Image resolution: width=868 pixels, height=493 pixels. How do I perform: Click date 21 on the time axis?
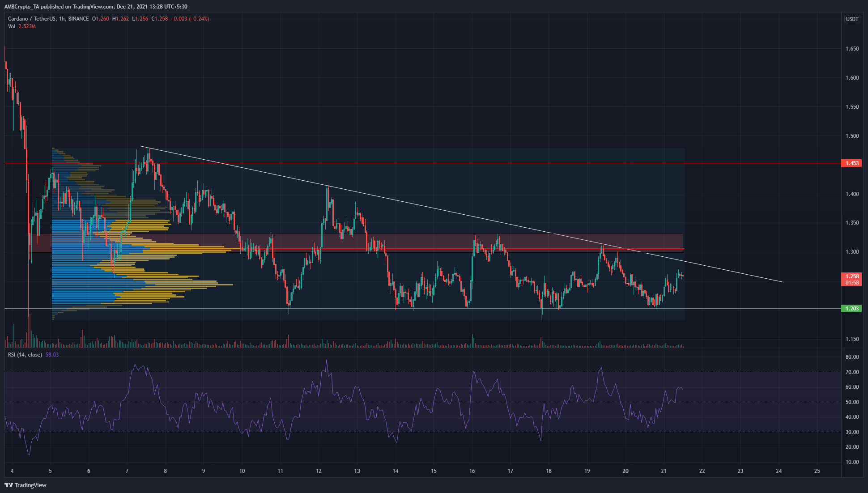tap(664, 471)
